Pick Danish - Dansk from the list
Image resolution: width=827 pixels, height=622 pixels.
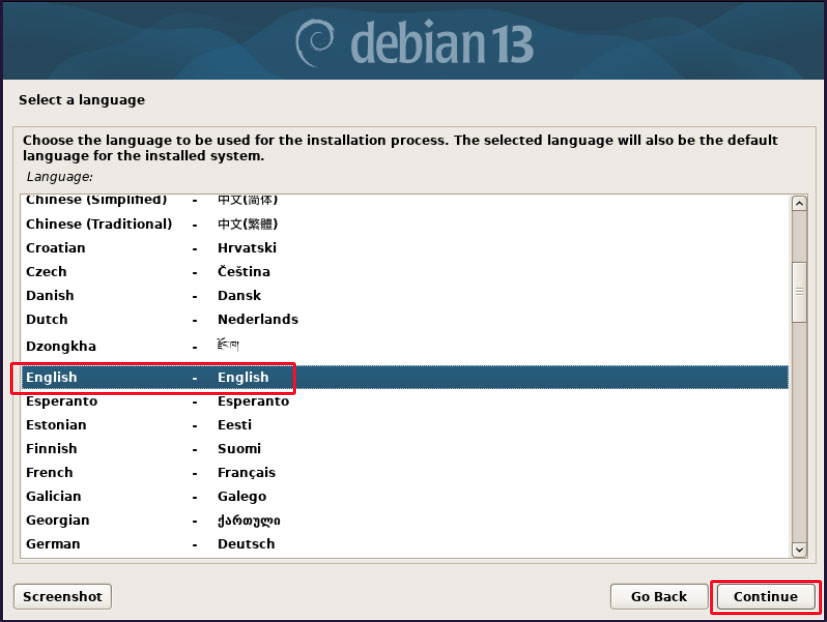pyautogui.click(x=405, y=295)
